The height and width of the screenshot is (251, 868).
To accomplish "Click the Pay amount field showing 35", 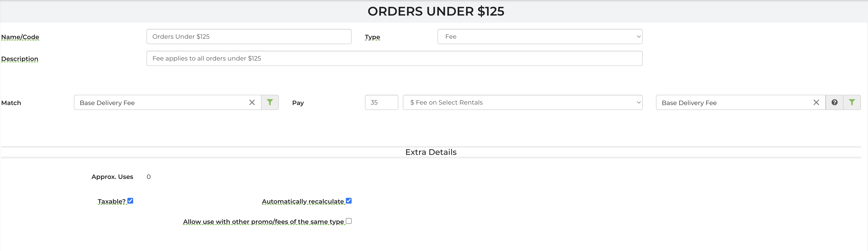I will click(381, 102).
